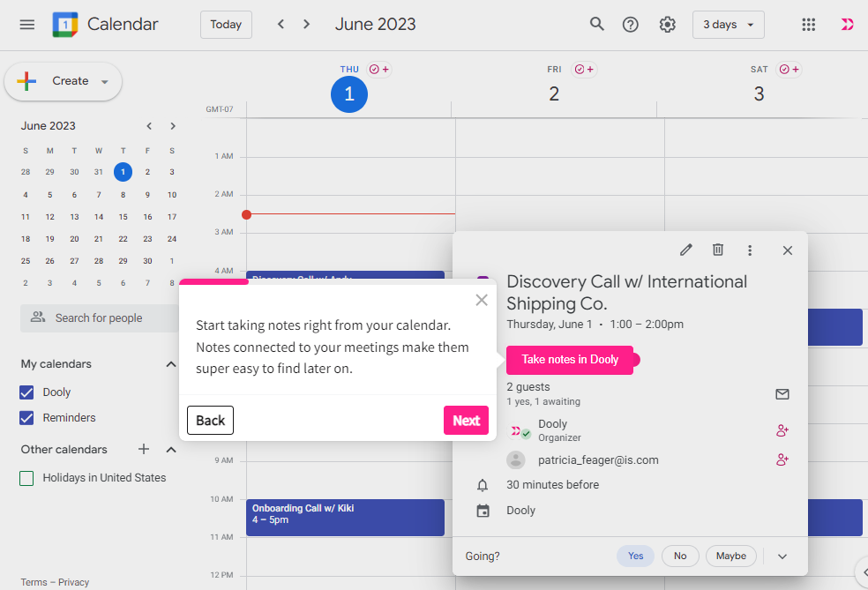Viewport: 868px width, 590px height.
Task: Close the event details popup
Action: (x=788, y=250)
